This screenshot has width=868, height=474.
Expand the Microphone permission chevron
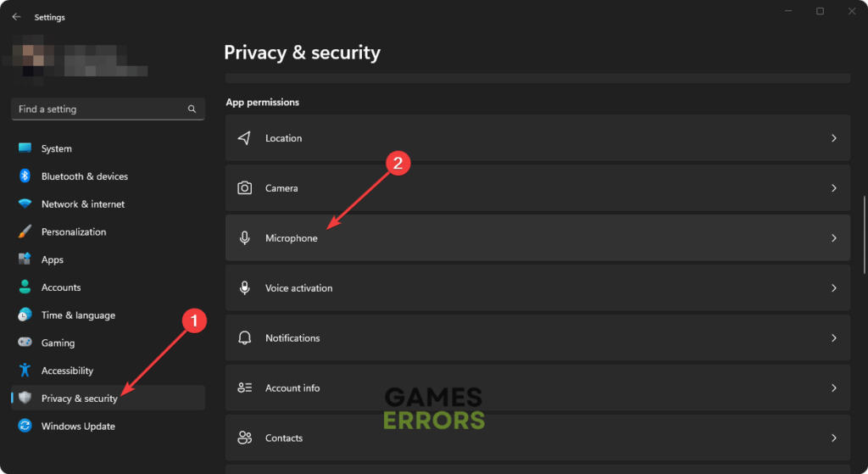(x=834, y=238)
